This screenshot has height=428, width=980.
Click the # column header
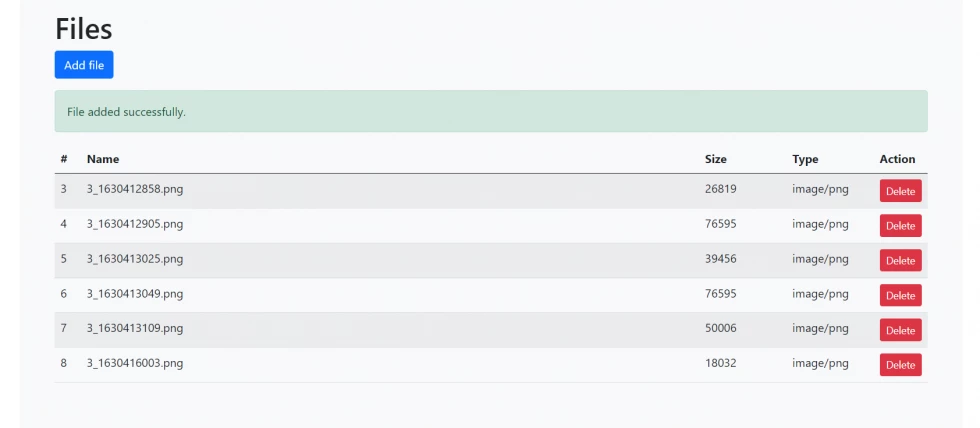64,159
